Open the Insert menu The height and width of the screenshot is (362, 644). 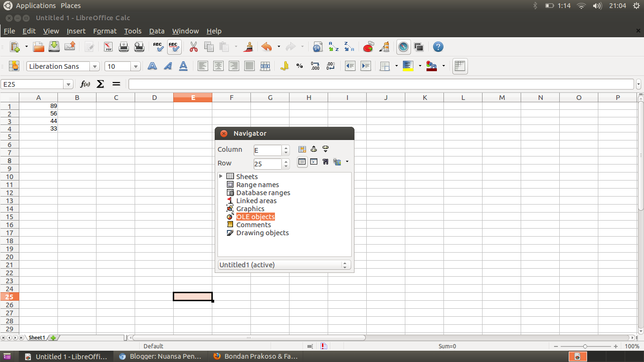click(76, 31)
